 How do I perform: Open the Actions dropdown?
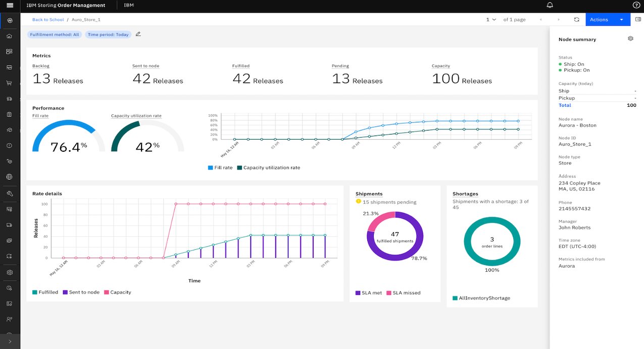click(608, 20)
